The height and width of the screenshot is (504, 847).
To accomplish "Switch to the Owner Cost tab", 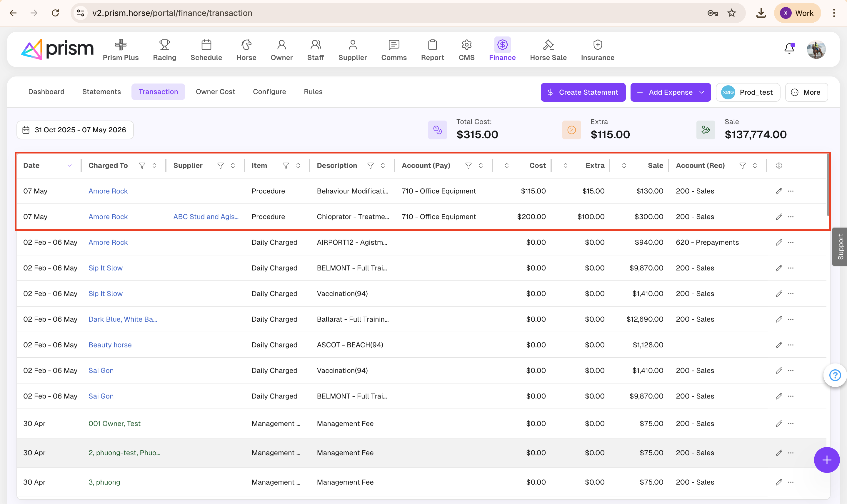I will pos(215,92).
